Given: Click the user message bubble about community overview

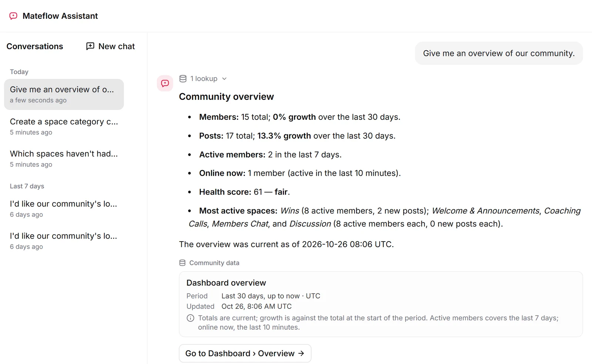Looking at the screenshot, I should (x=499, y=53).
